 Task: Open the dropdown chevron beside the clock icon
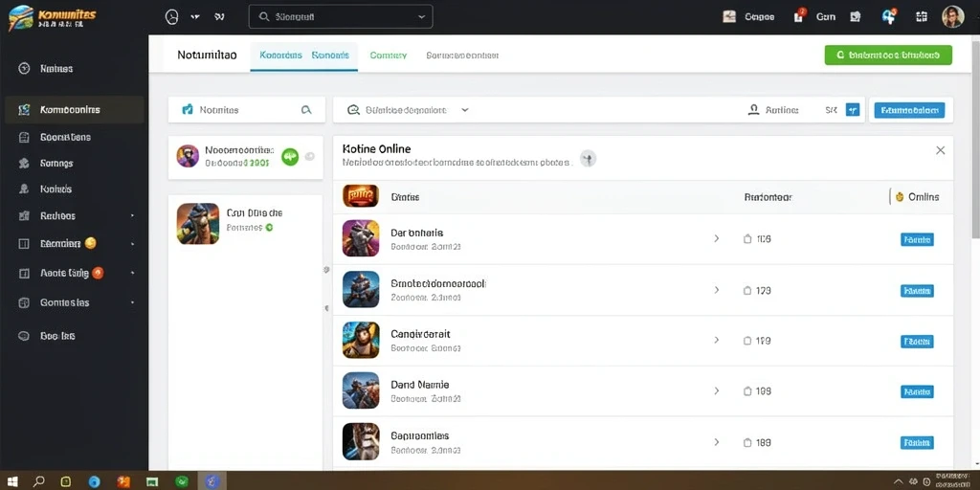(x=195, y=17)
